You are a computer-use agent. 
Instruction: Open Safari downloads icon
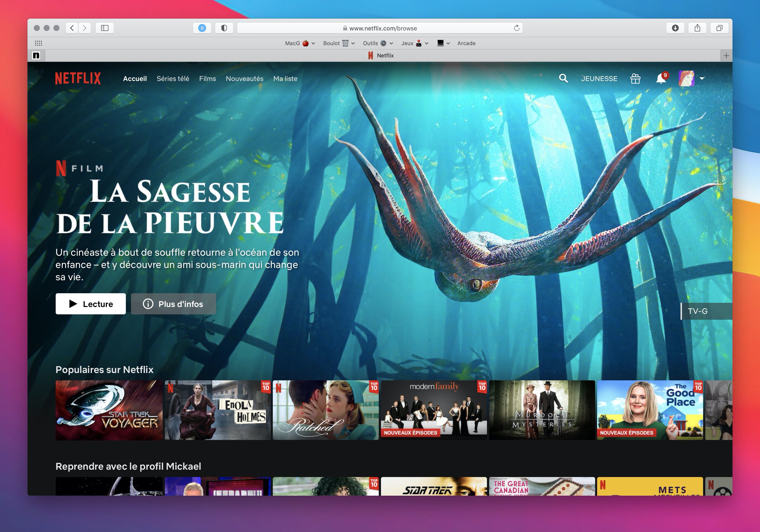pos(675,28)
